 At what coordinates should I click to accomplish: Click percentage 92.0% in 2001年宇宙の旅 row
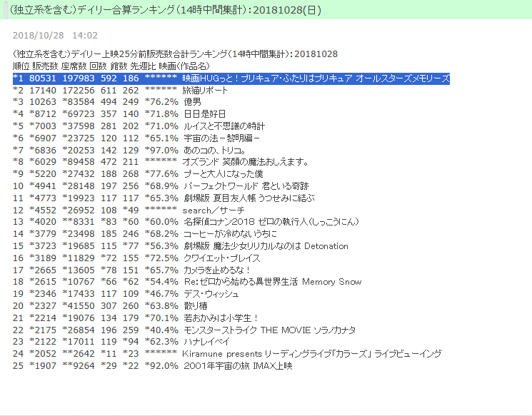(161, 366)
